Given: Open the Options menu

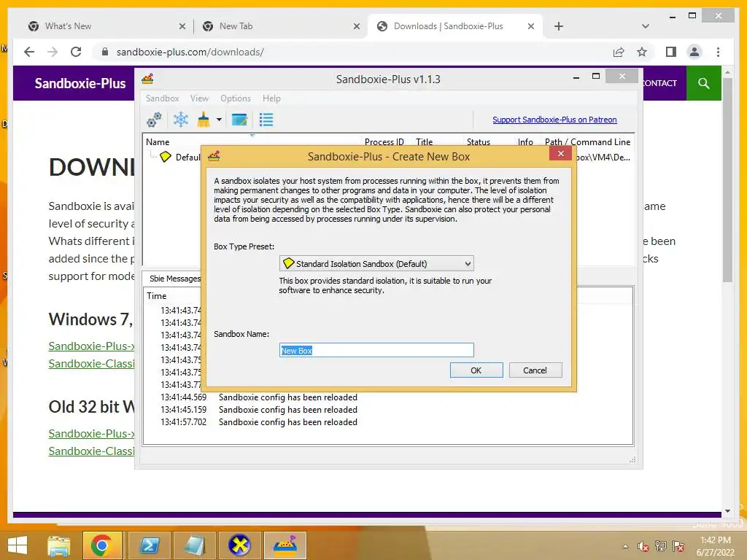Looking at the screenshot, I should [x=236, y=98].
